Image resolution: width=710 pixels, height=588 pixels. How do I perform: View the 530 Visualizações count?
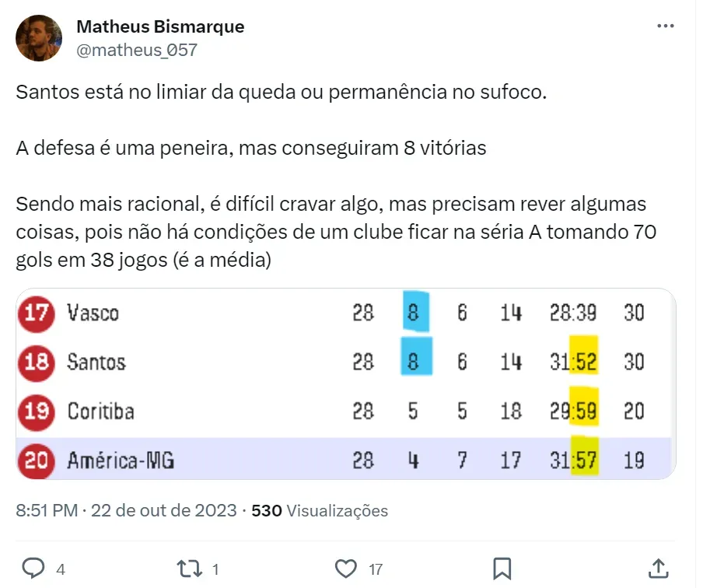(x=320, y=511)
